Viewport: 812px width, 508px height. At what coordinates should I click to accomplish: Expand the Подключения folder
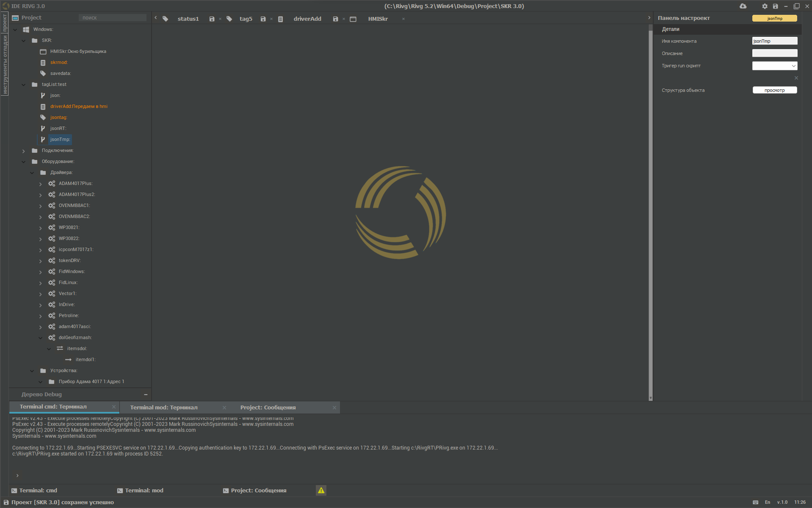pos(24,151)
